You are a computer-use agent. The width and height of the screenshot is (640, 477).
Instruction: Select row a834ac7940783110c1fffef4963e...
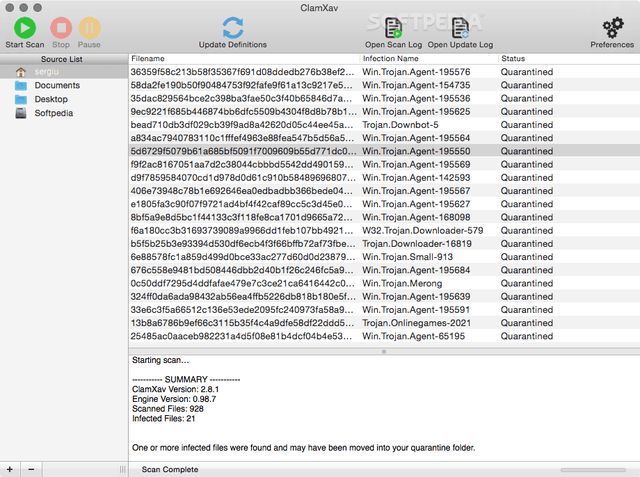pos(384,138)
